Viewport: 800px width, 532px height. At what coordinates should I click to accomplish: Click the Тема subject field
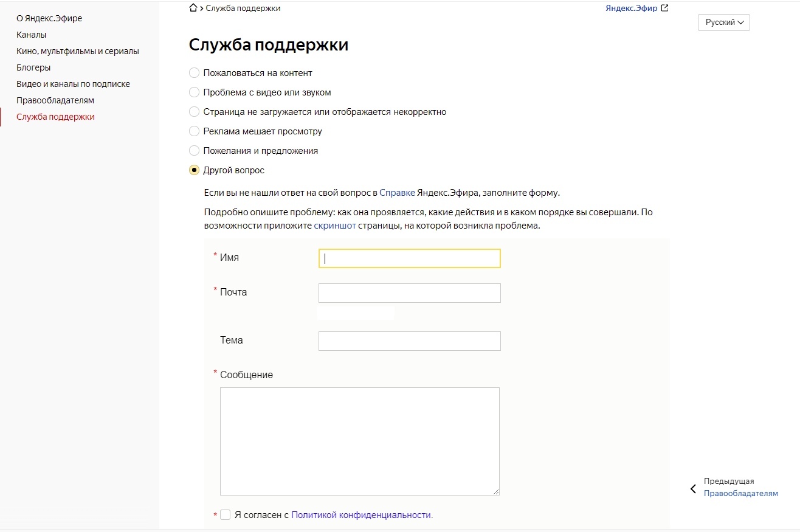[410, 341]
